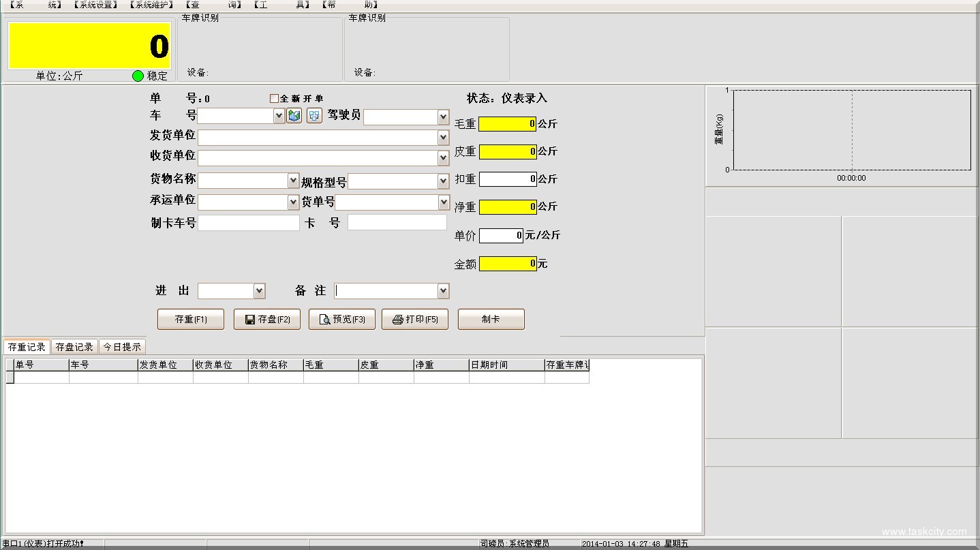Open the 系统维护 menu
Screen dimensions: 980x550
(152, 5)
